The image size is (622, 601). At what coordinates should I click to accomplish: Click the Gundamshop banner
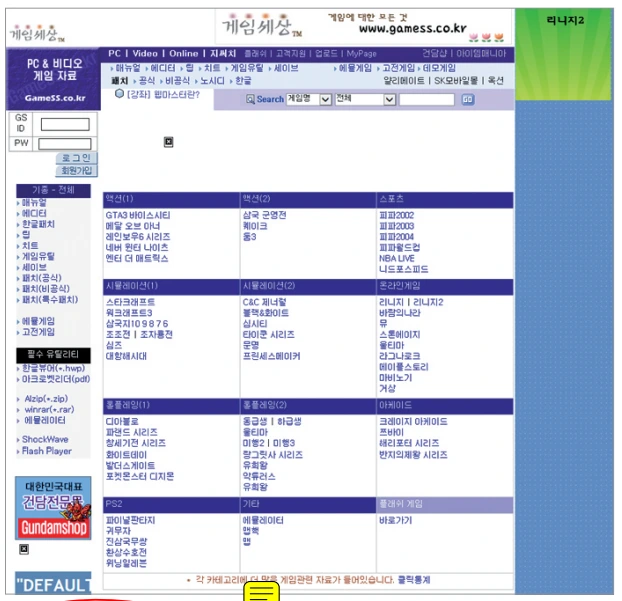[x=53, y=508]
